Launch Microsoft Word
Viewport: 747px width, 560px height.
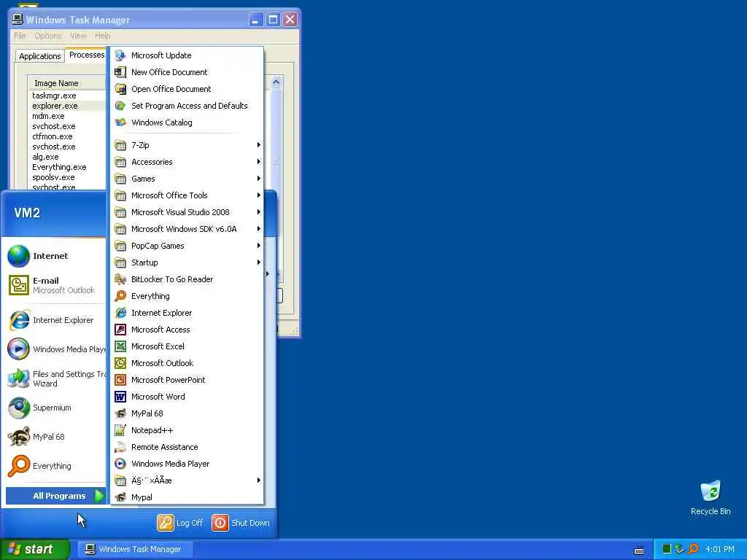coord(187,397)
